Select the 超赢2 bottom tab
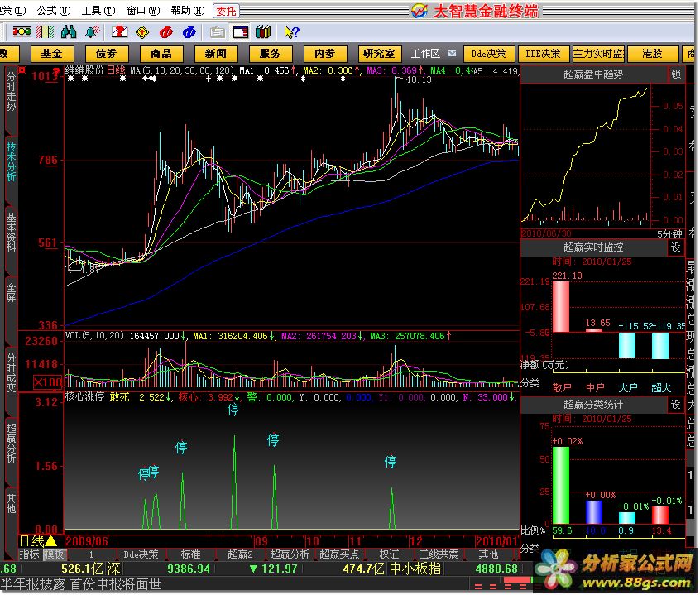Image resolution: width=700 pixels, height=595 pixels. [x=240, y=554]
